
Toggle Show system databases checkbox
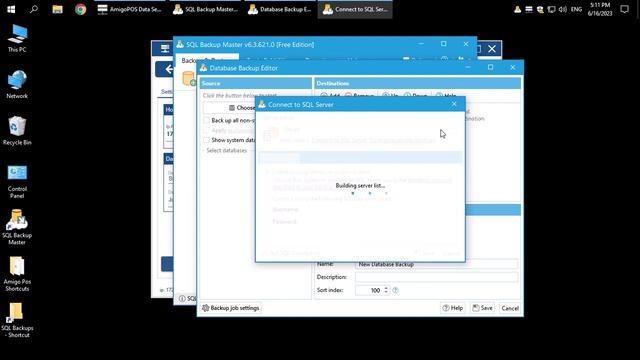point(207,140)
